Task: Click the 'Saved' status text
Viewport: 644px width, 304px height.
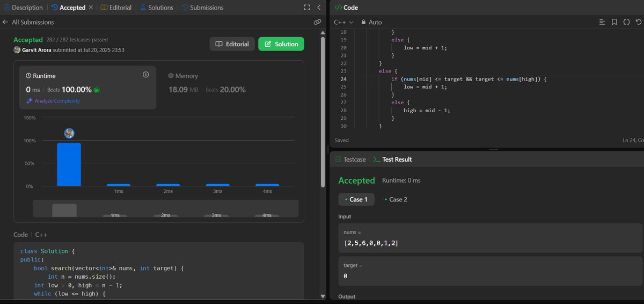Action: [342, 140]
